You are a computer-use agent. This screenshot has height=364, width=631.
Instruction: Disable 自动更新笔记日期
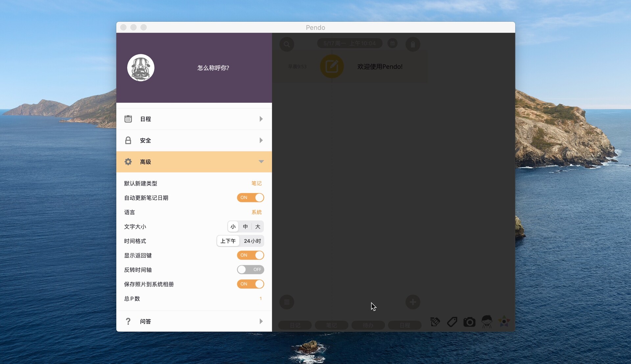tap(250, 197)
